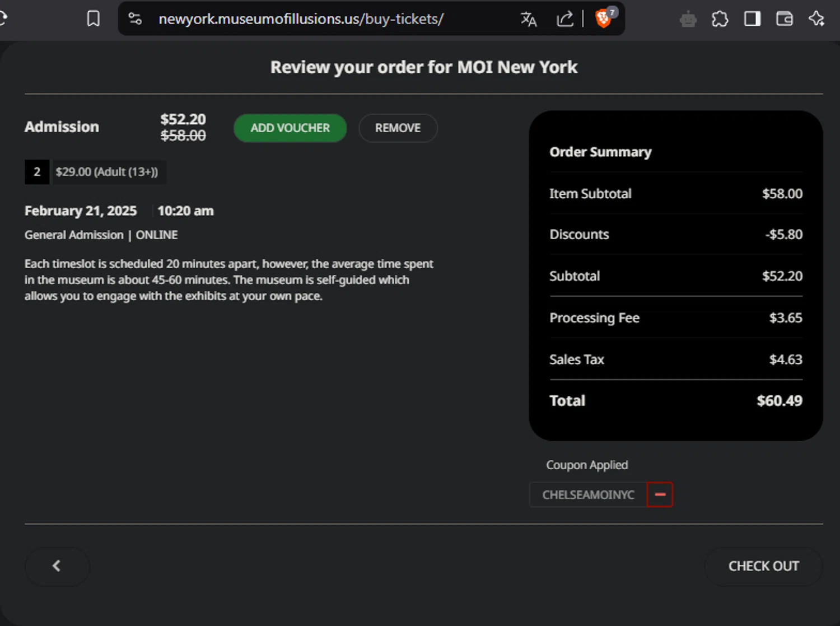This screenshot has height=626, width=840.
Task: Click the address bar URL text
Action: pyautogui.click(x=301, y=19)
